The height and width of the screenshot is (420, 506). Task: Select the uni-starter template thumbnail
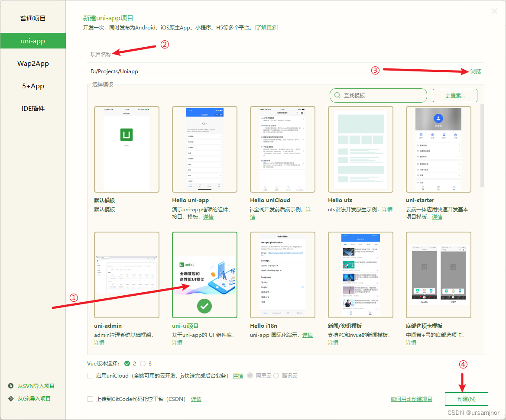438,149
